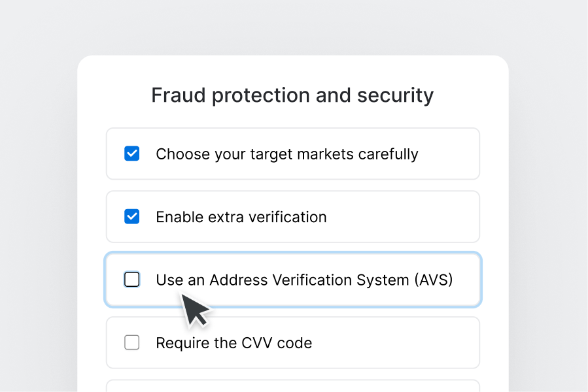Check "Use an Address Verification System (AVS)"
Viewport: 588px width, 392px height.
tap(131, 279)
